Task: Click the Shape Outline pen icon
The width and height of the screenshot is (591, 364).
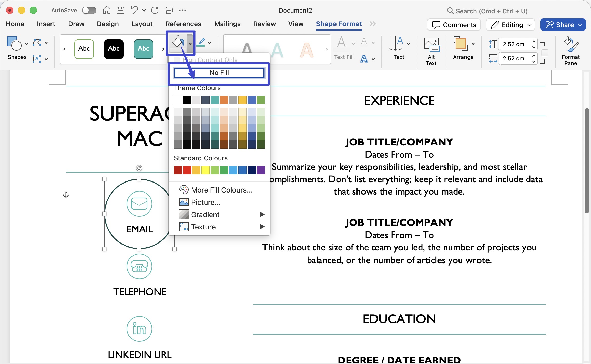Action: (x=201, y=43)
